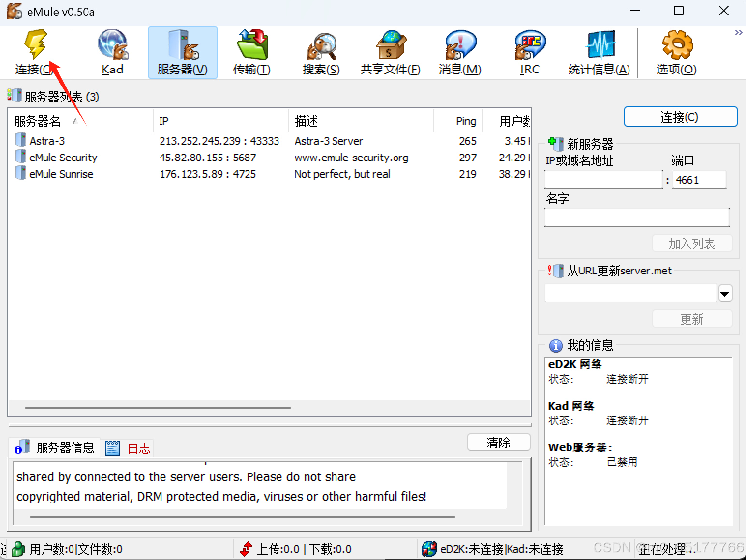Focus the 端口 port field showing 4661
This screenshot has width=746, height=560.
pyautogui.click(x=699, y=180)
